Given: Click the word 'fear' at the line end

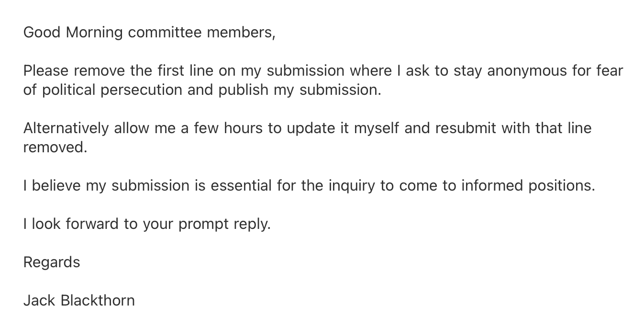Looking at the screenshot, I should pos(610,71).
